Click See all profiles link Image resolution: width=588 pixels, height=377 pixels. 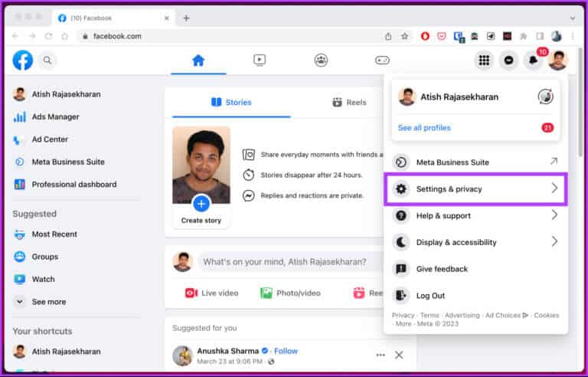[x=424, y=128]
